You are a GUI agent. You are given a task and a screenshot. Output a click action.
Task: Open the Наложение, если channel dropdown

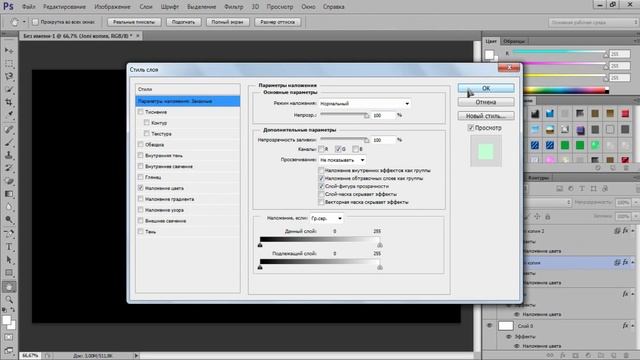pos(326,218)
